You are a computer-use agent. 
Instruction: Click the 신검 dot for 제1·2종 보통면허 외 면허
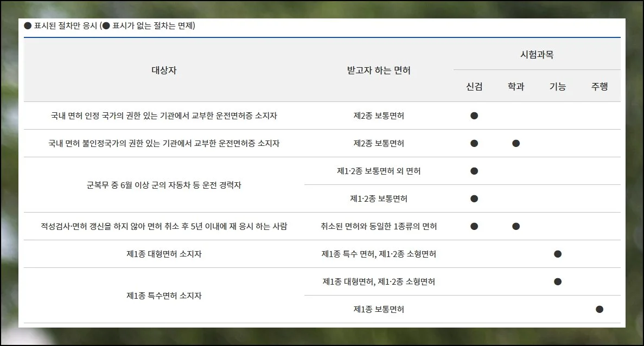coord(474,171)
